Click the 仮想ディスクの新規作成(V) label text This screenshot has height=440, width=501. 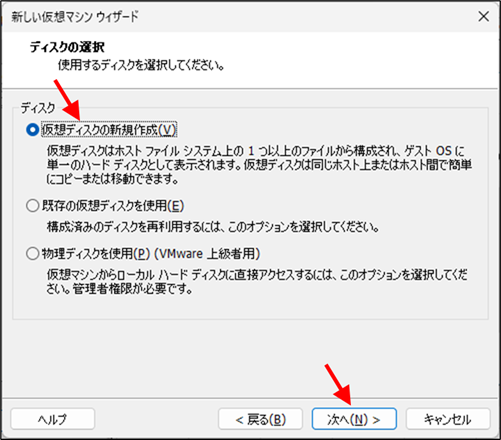[x=109, y=130]
